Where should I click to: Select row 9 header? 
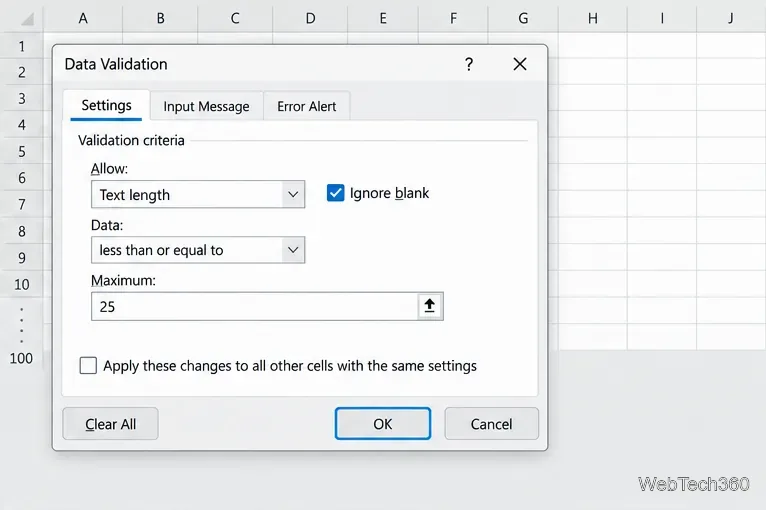coord(22,257)
